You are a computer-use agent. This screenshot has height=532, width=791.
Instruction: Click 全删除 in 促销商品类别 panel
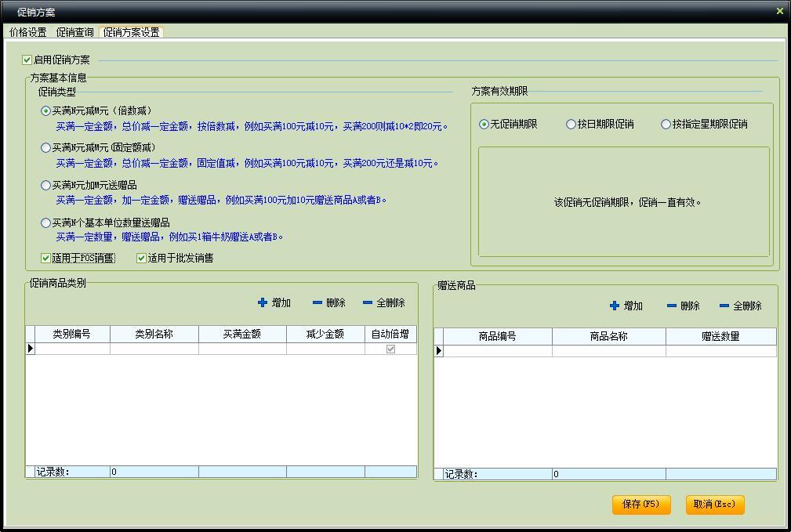(384, 302)
